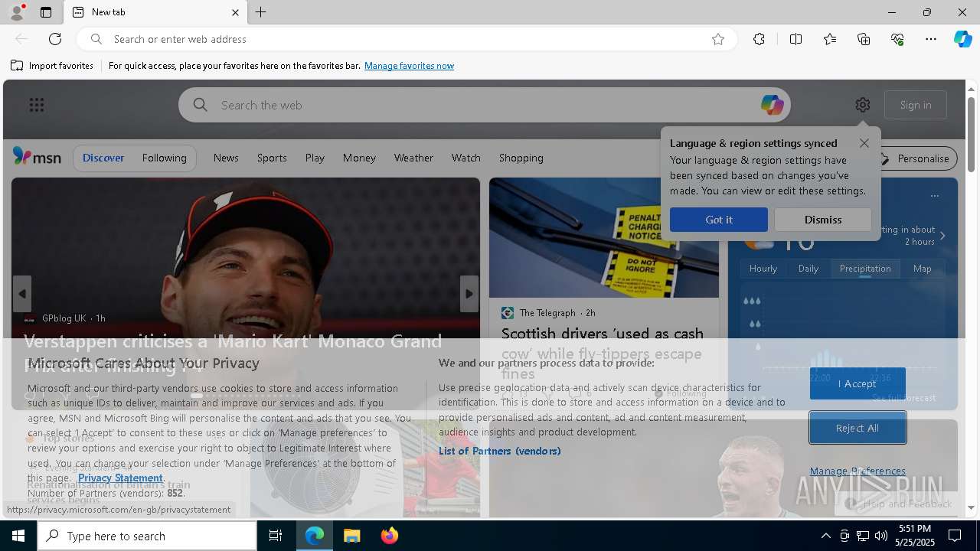Open the News menu item
This screenshot has height=551, width=980.
click(x=226, y=158)
